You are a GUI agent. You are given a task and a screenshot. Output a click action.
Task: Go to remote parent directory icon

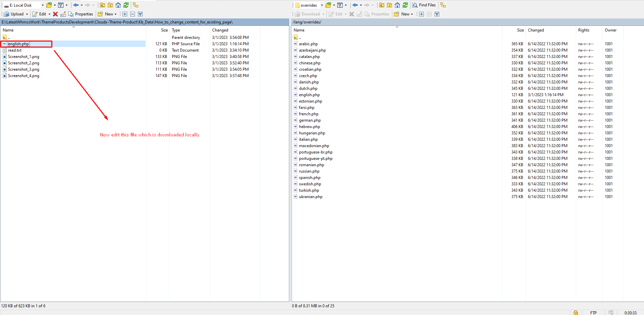pyautogui.click(x=382, y=5)
